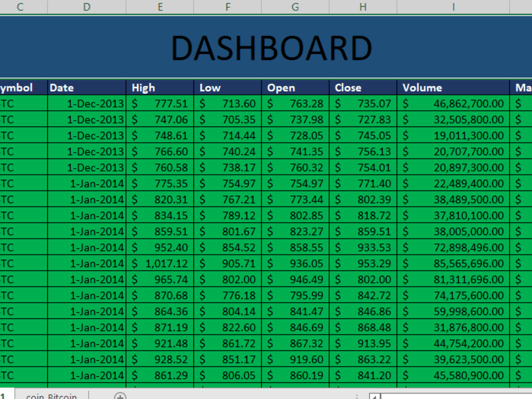Select the Low cell 776.18

[x=228, y=295]
